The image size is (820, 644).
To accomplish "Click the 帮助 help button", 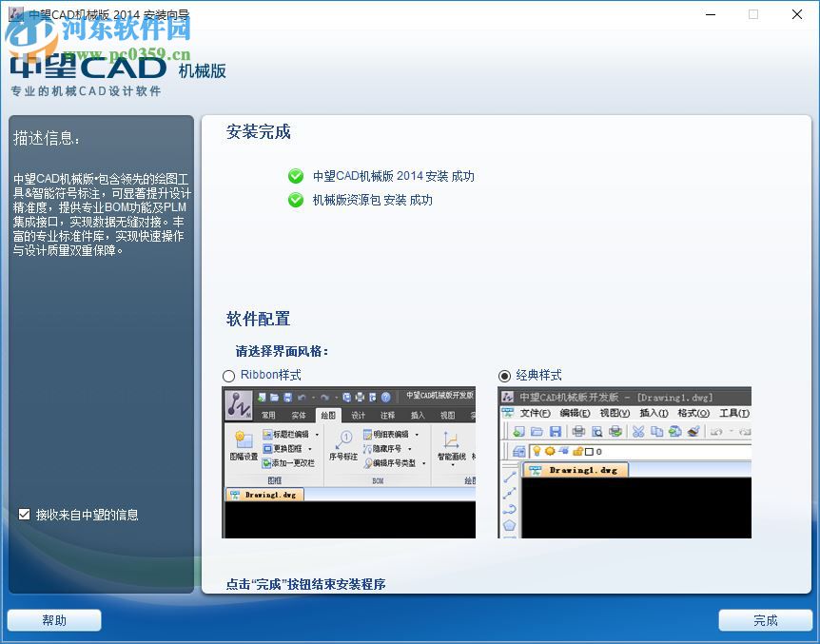I will point(53,619).
